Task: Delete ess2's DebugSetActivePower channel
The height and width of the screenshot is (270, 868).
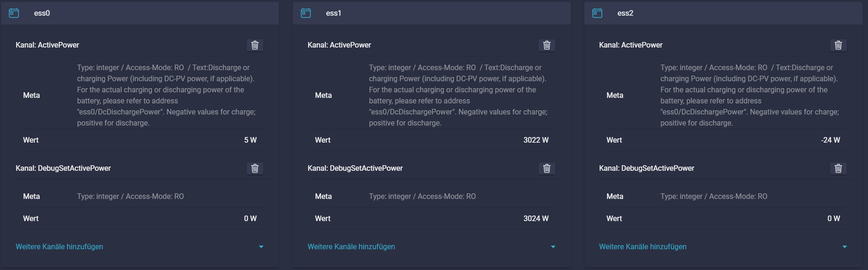Action: pos(838,168)
